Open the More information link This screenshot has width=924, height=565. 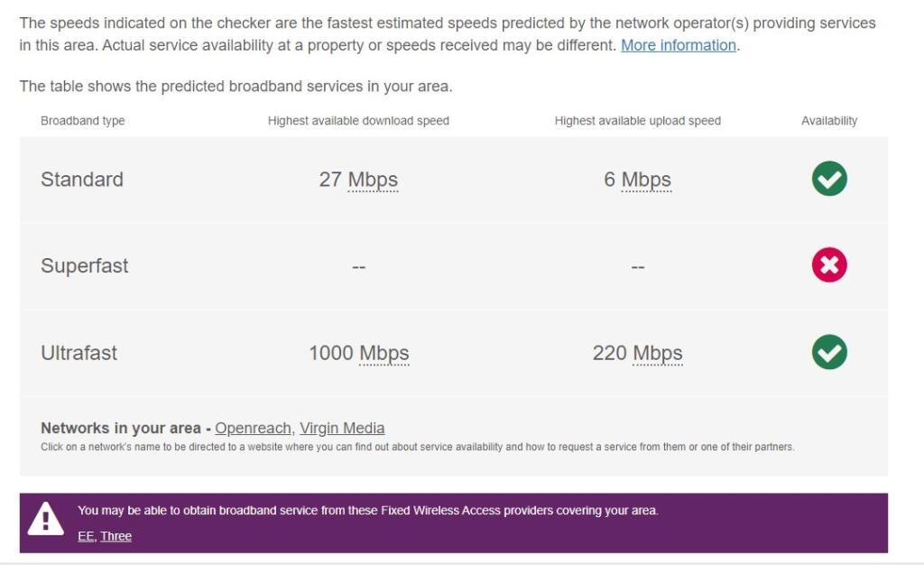(x=679, y=45)
